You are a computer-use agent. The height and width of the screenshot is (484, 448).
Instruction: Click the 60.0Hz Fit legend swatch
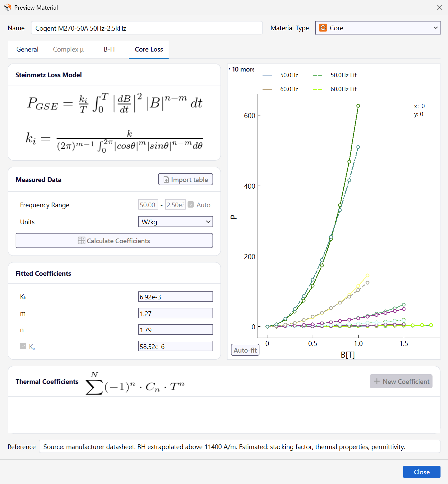pos(318,89)
